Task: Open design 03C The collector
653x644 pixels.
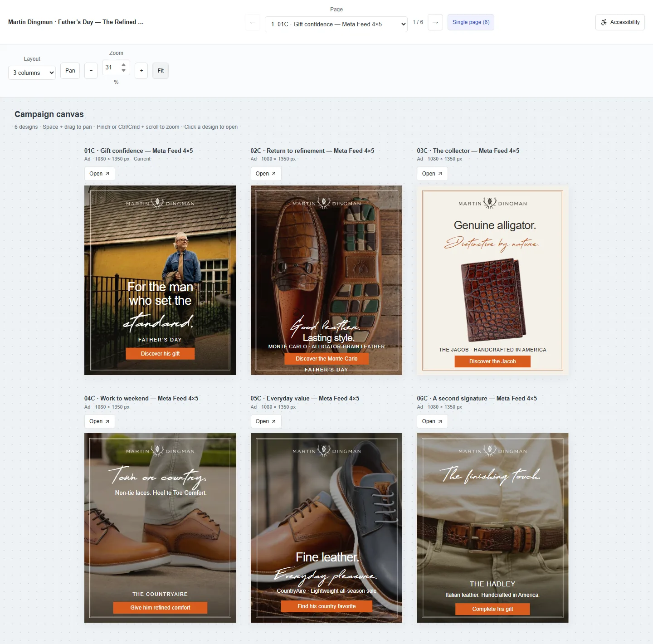Action: 432,174
